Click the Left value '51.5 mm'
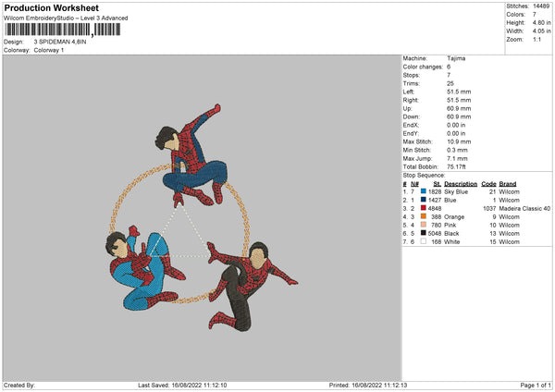The image size is (555, 392). click(x=459, y=92)
